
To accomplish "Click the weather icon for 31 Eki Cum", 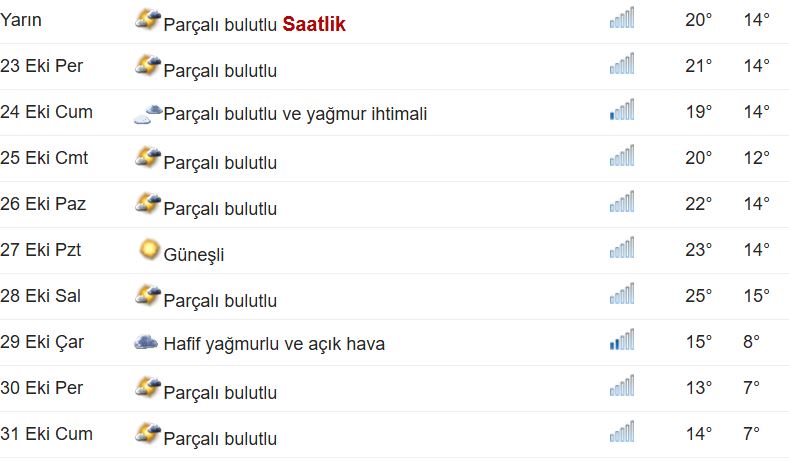I will [148, 435].
